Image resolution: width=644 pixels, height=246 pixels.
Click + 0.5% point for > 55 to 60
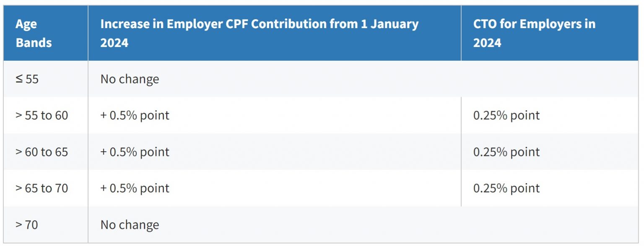tap(135, 115)
